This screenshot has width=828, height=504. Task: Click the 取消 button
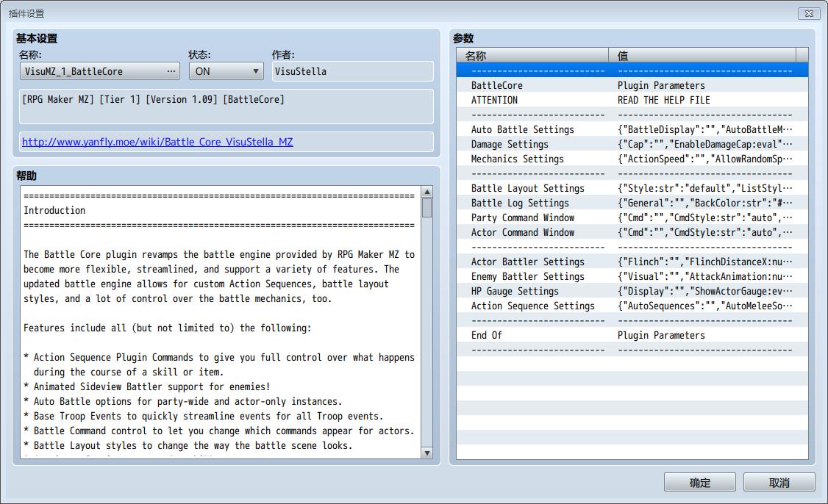tap(779, 483)
